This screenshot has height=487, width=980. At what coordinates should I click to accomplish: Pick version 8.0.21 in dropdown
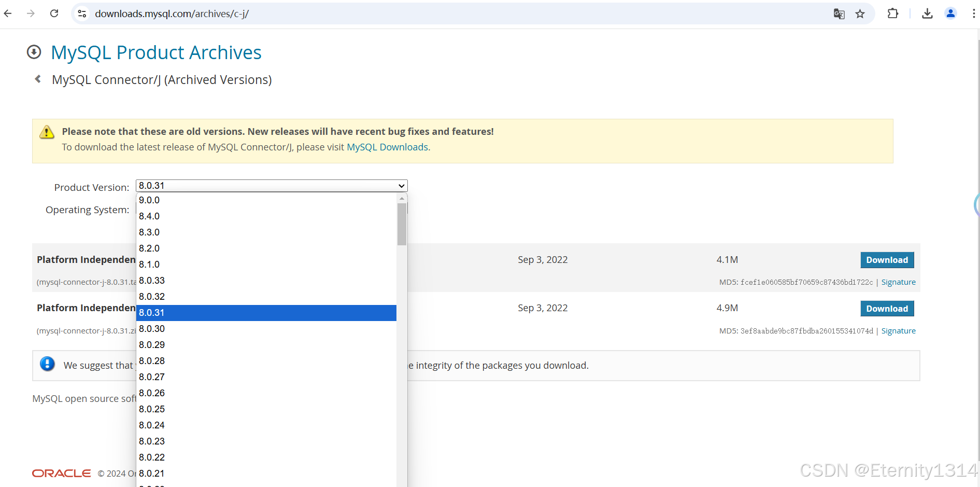pos(266,474)
